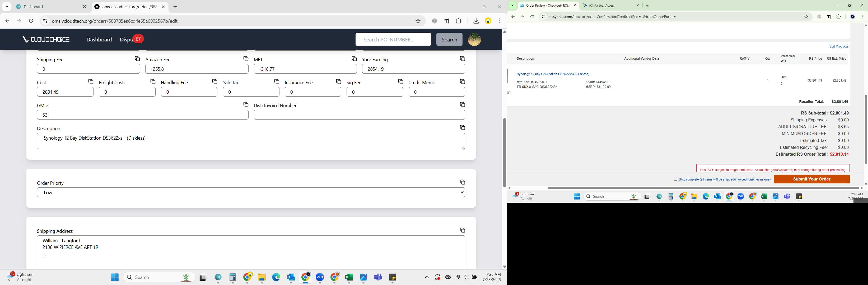
Task: Click the Description text area
Action: point(251,141)
